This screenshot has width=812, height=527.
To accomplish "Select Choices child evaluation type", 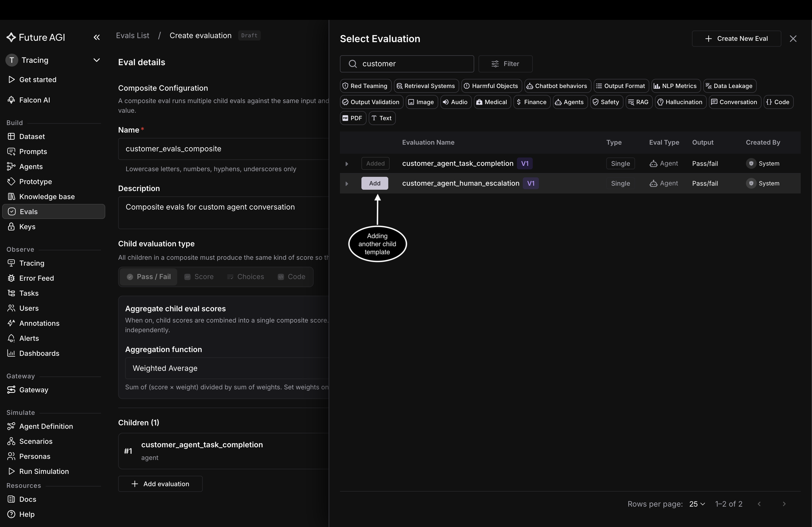I will (x=246, y=276).
